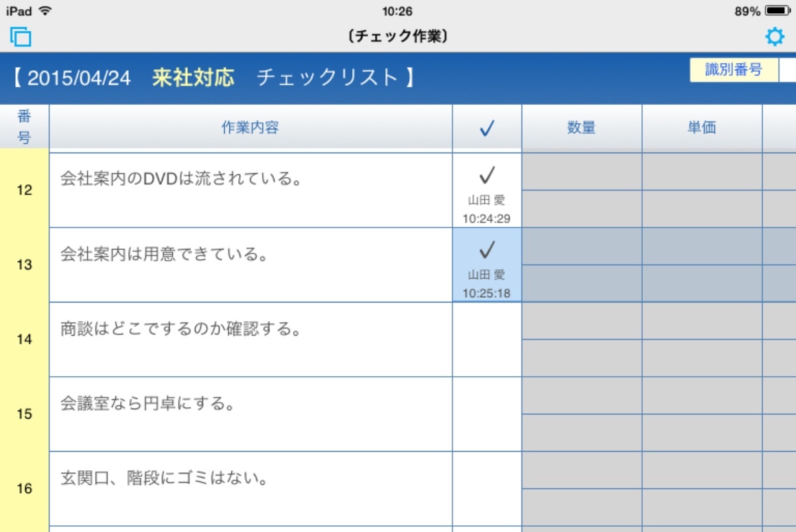Tap the 来社対応 title text
The width and height of the screenshot is (796, 532).
193,78
